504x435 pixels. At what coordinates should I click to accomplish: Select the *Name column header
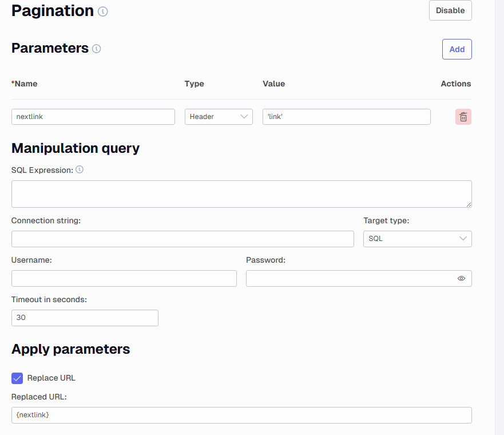tap(25, 84)
